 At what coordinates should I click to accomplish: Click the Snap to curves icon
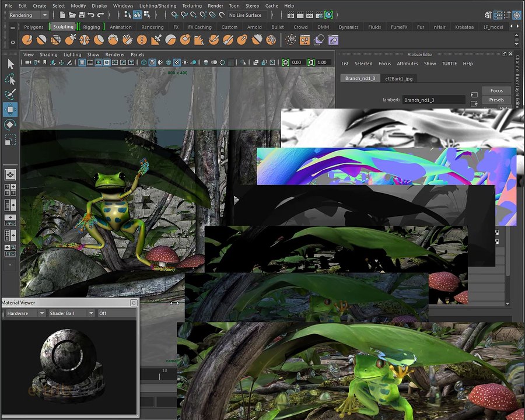click(184, 15)
